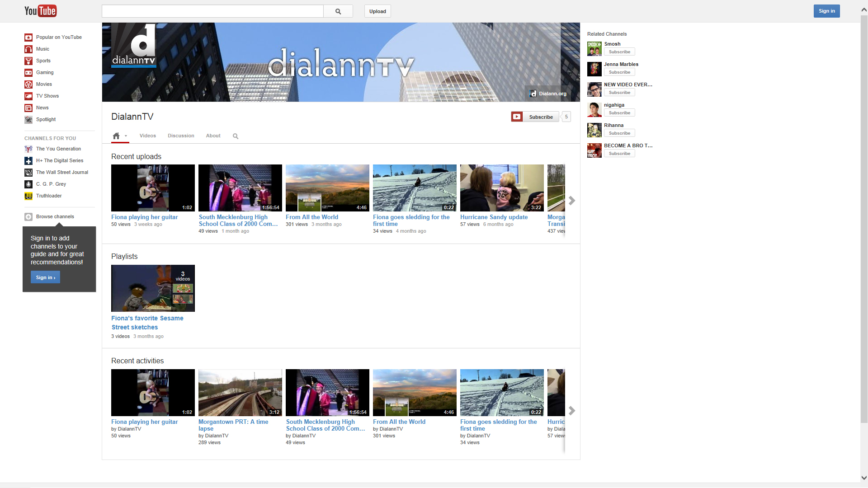Click the page scrollbar down arrow
The height and width of the screenshot is (488, 868).
(864, 478)
